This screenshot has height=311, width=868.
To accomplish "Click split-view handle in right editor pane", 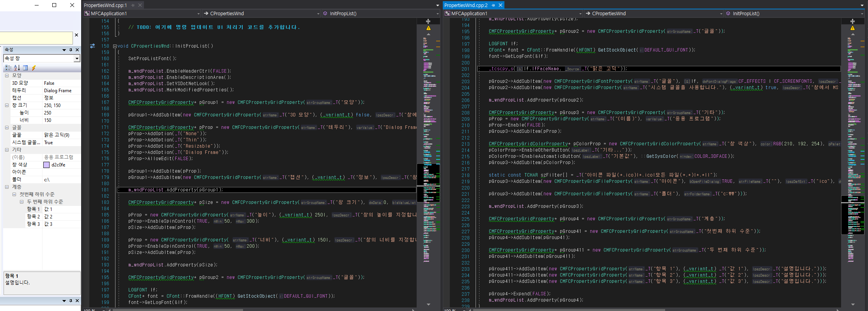I will [x=852, y=21].
